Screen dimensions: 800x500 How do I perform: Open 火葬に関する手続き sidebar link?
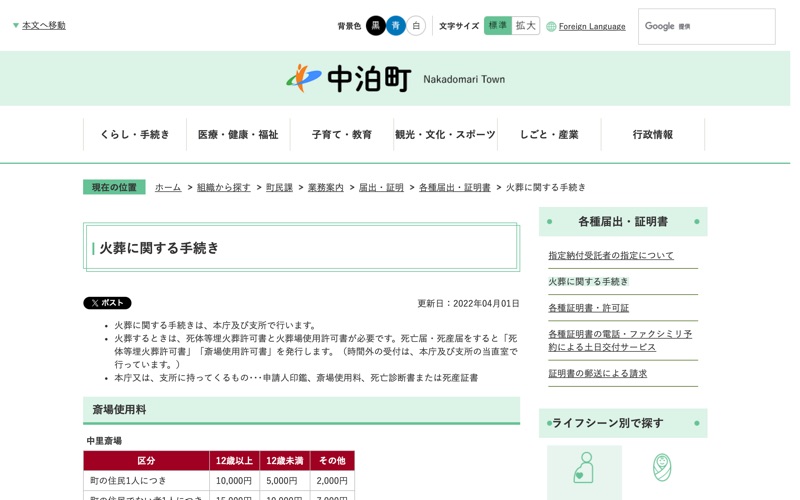tap(588, 282)
